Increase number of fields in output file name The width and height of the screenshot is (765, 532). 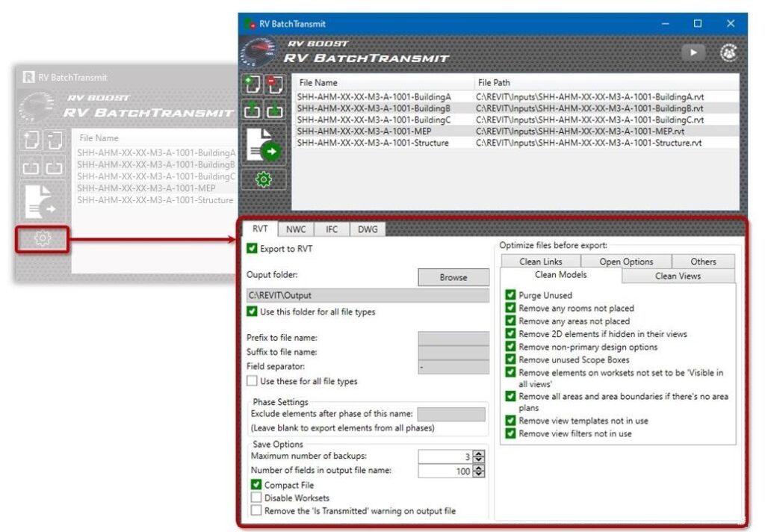[479, 468]
